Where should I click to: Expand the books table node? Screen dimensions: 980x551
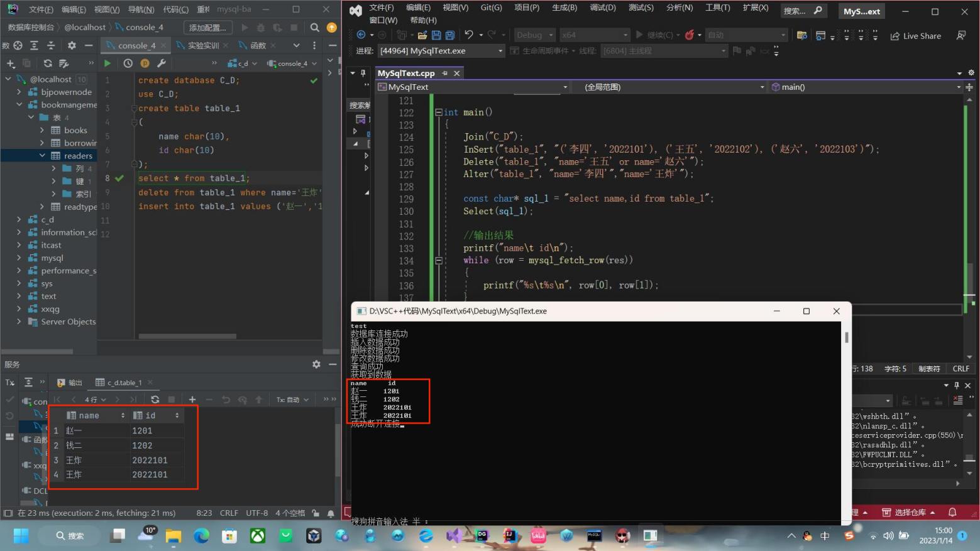[x=42, y=130]
